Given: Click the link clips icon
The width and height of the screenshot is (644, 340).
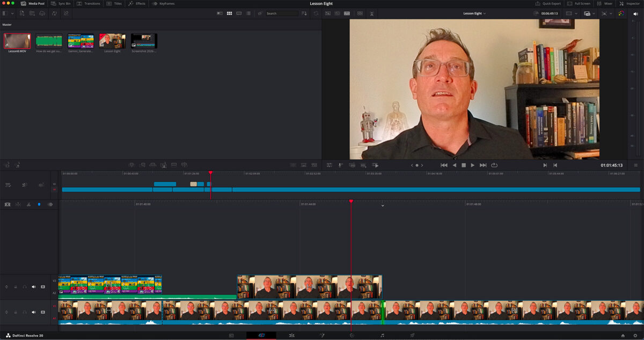Looking at the screenshot, I should click(x=66, y=13).
